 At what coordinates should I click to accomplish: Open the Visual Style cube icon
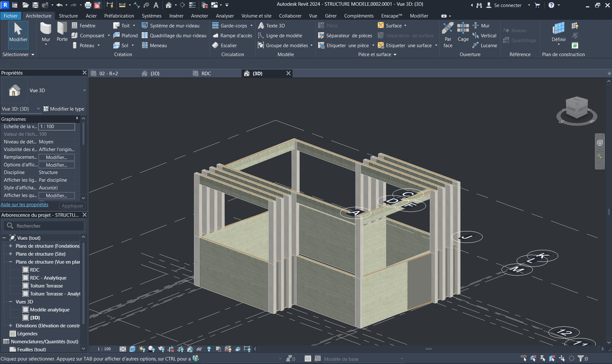[132, 349]
